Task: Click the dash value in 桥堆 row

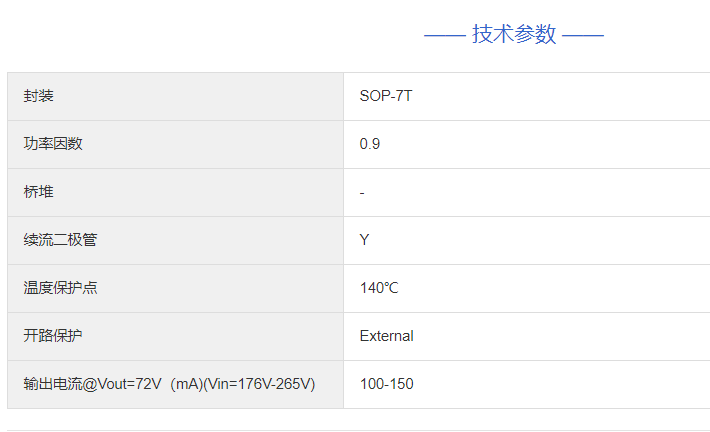Action: pyautogui.click(x=362, y=192)
